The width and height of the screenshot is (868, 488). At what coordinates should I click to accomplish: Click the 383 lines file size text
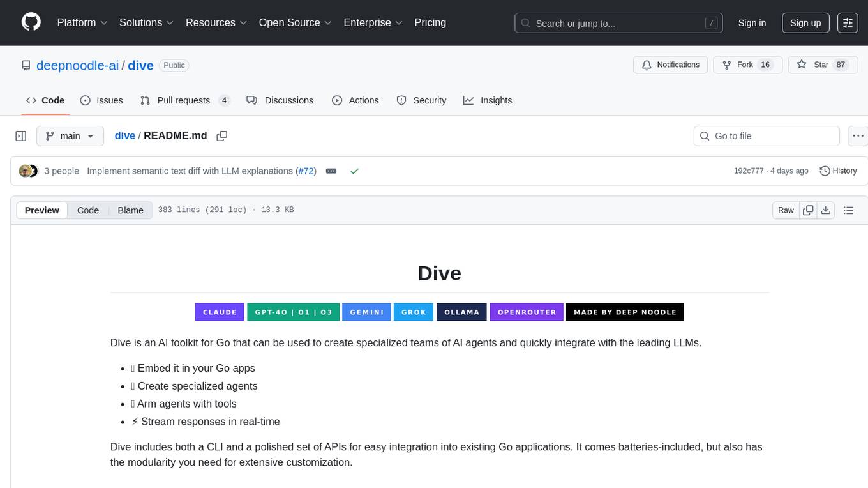pos(226,210)
